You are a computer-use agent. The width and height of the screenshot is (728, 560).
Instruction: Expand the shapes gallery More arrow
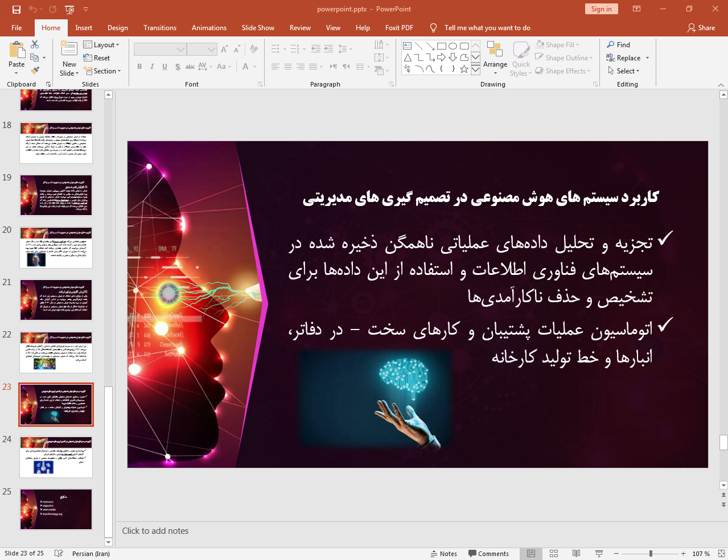click(x=475, y=69)
